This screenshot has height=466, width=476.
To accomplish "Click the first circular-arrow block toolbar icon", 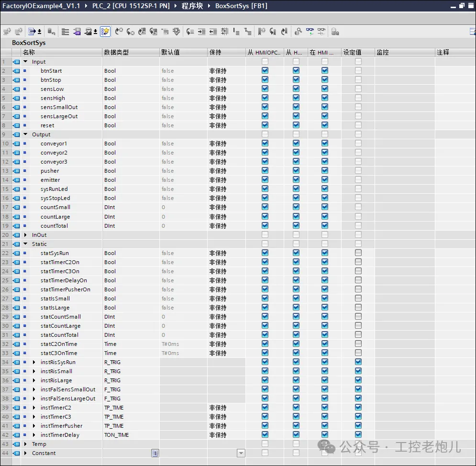I will (x=119, y=31).
